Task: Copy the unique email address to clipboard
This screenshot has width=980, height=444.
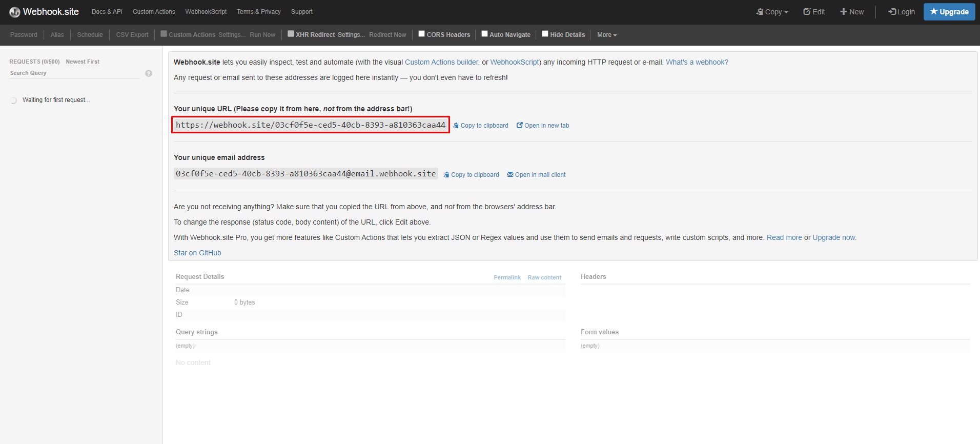Action: point(471,175)
